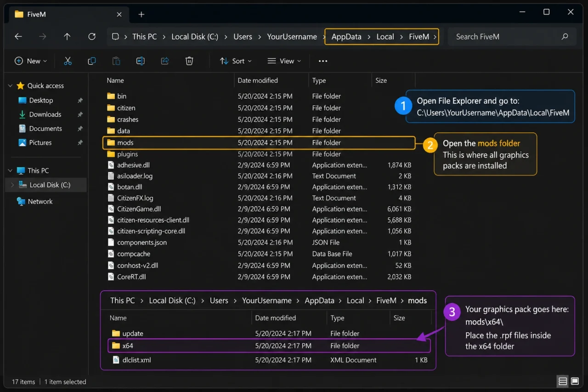Expand Local Disk (C:) tree node
This screenshot has height=392, width=588.
pyautogui.click(x=12, y=185)
